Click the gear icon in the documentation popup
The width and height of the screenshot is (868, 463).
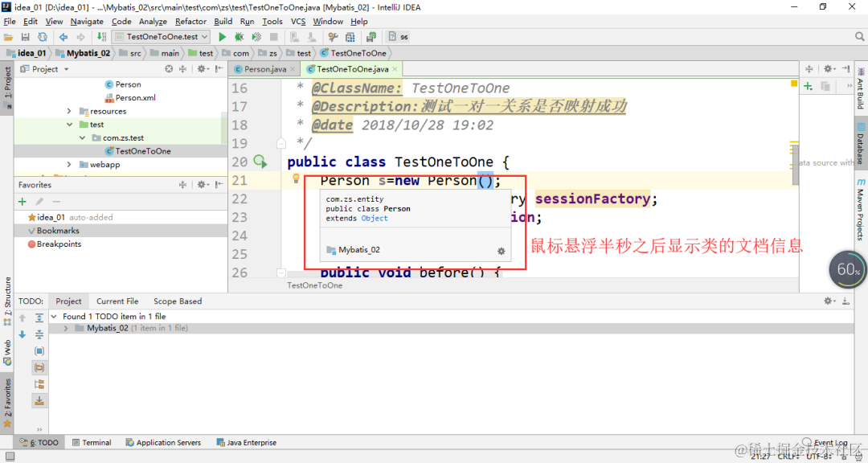click(x=501, y=251)
